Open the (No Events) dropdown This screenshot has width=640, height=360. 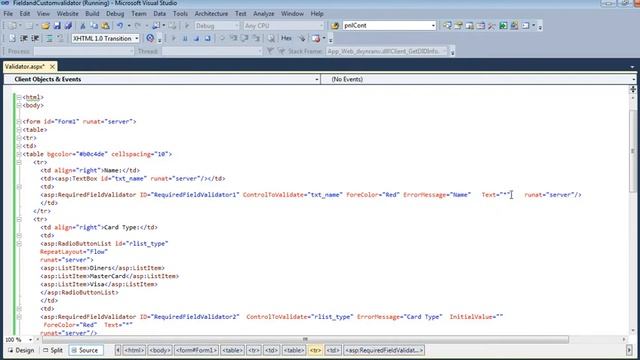633,79
